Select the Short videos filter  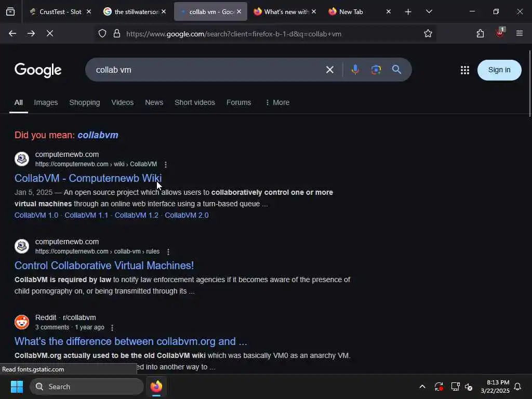pos(195,102)
